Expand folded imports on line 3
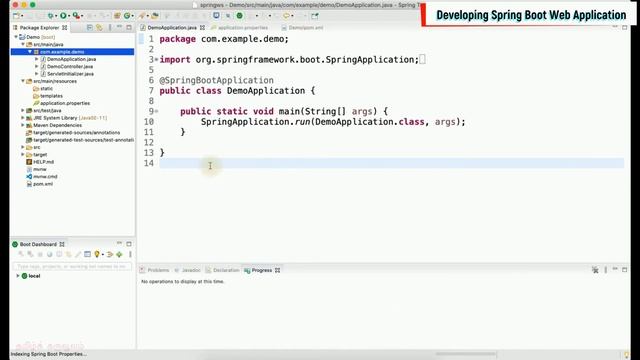The height and width of the screenshot is (360, 640). (x=156, y=60)
